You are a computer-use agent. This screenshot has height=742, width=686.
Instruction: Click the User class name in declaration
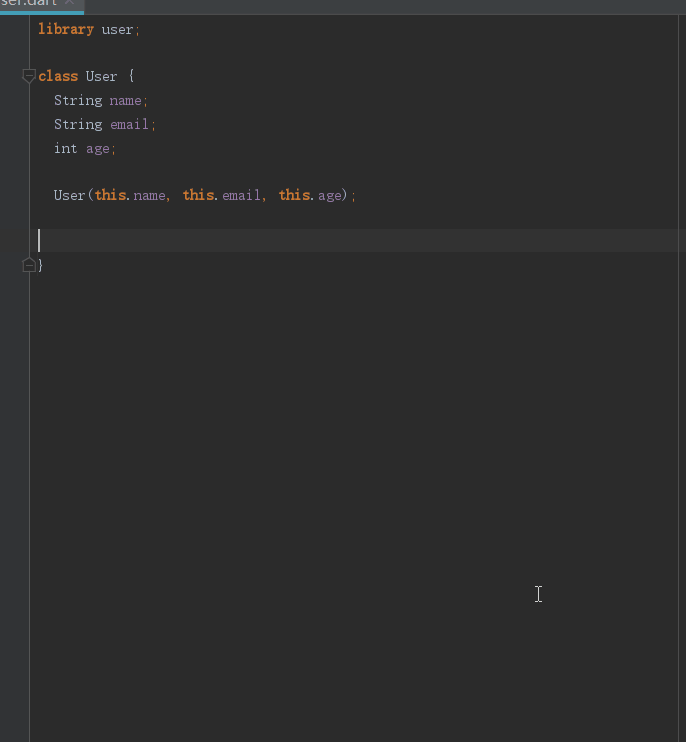(101, 76)
